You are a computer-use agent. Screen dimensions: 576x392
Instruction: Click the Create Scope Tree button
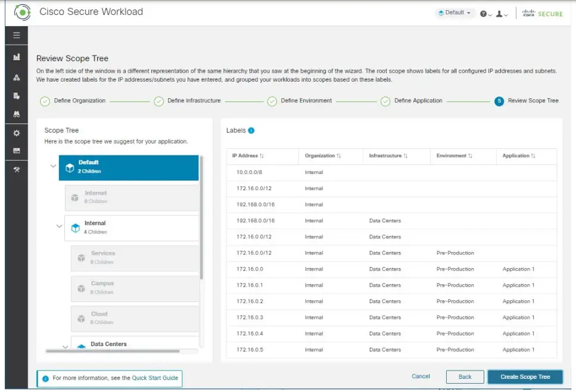(x=525, y=377)
